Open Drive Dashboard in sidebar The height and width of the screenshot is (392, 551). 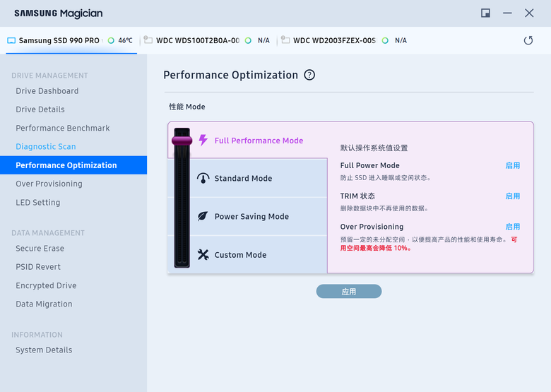47,91
